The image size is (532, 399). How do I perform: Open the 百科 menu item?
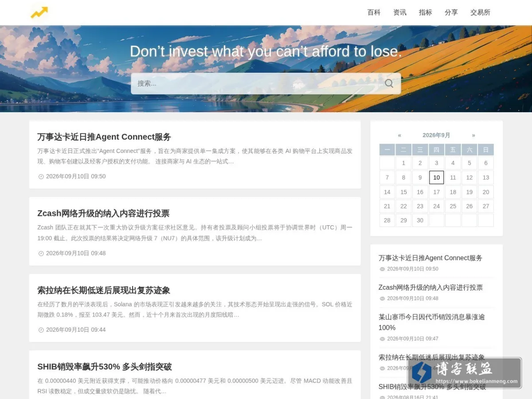(374, 12)
